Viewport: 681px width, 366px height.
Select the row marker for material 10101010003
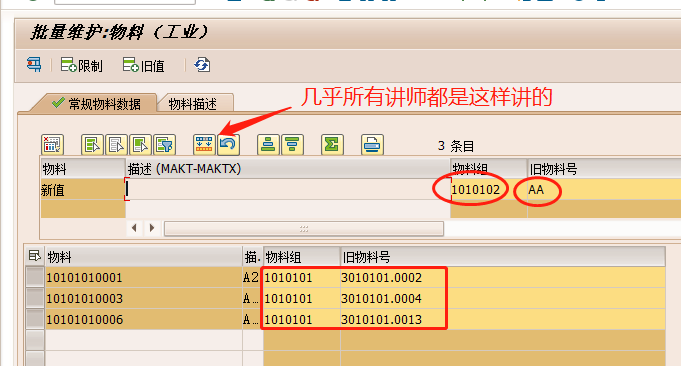[35, 298]
